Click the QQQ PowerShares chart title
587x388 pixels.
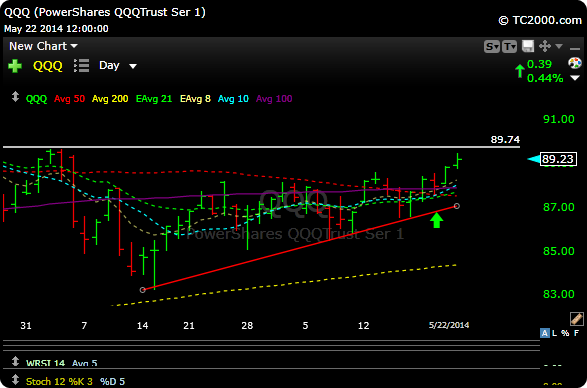click(105, 12)
